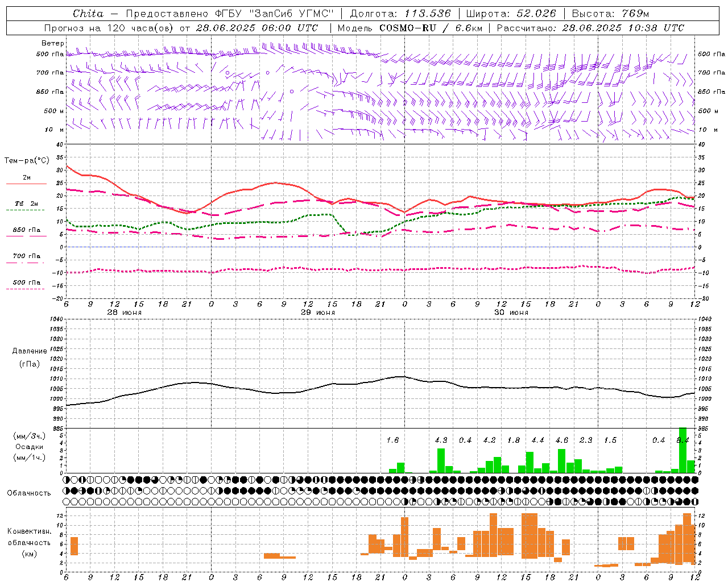Click the 700 гПа dash-dot legend entry

coord(26,256)
